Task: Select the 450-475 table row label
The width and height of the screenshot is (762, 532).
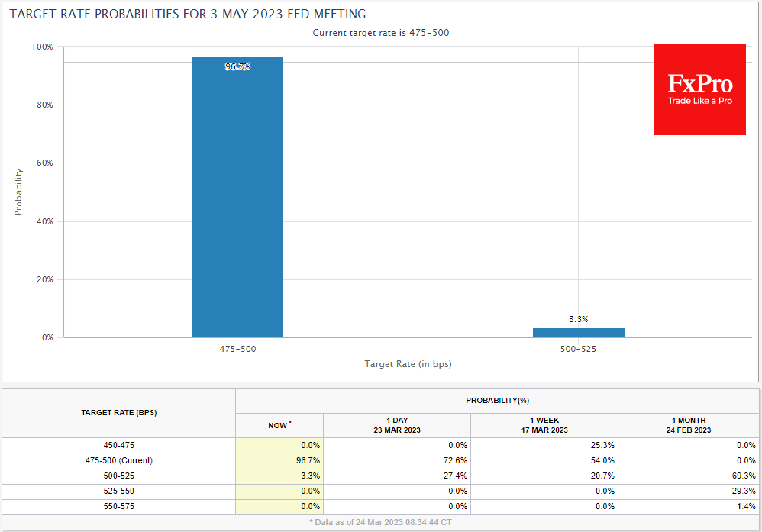Action: [118, 445]
